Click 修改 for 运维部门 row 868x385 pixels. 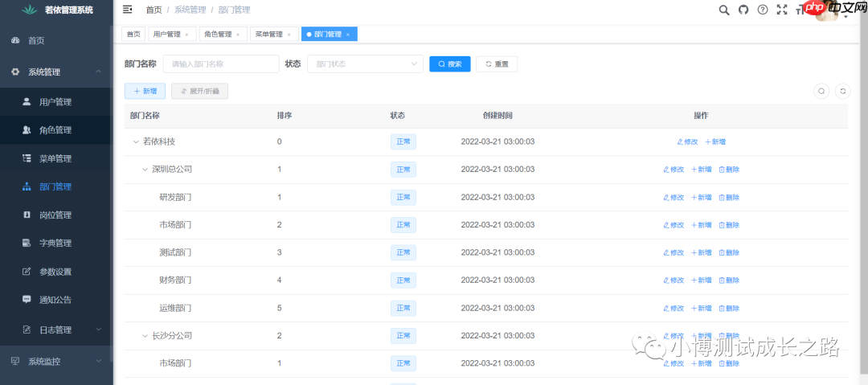click(x=674, y=308)
